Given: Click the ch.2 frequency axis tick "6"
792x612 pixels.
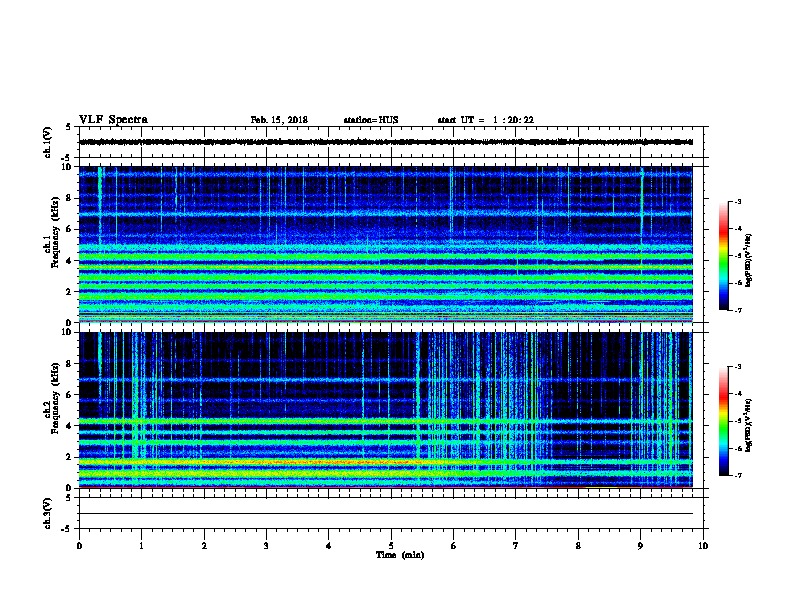Looking at the screenshot, I should point(69,394).
